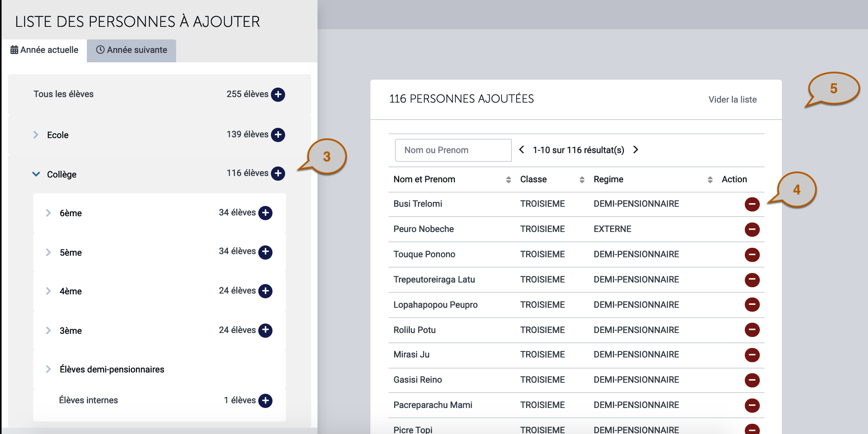The width and height of the screenshot is (868, 434).
Task: Switch to Année suivante tab
Action: coord(132,50)
